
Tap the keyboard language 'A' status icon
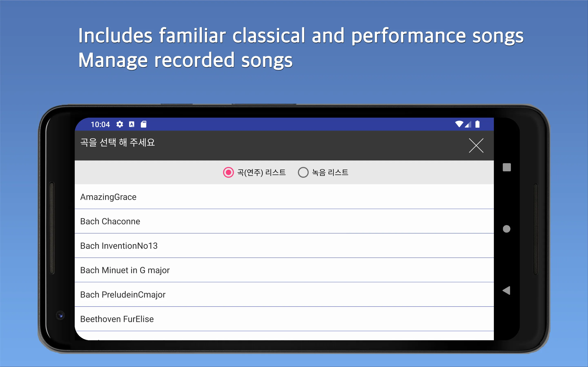click(x=132, y=124)
